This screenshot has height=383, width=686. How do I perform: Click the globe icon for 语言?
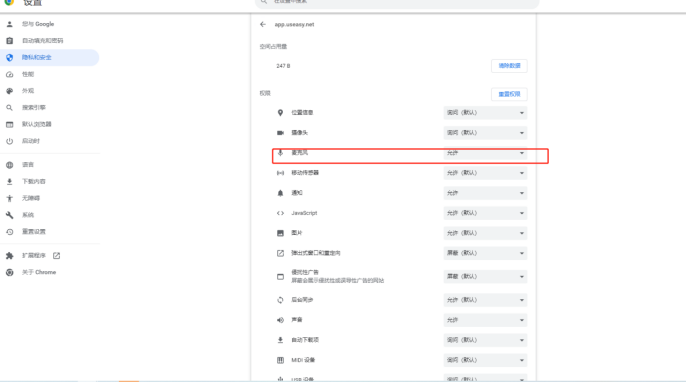(10, 165)
